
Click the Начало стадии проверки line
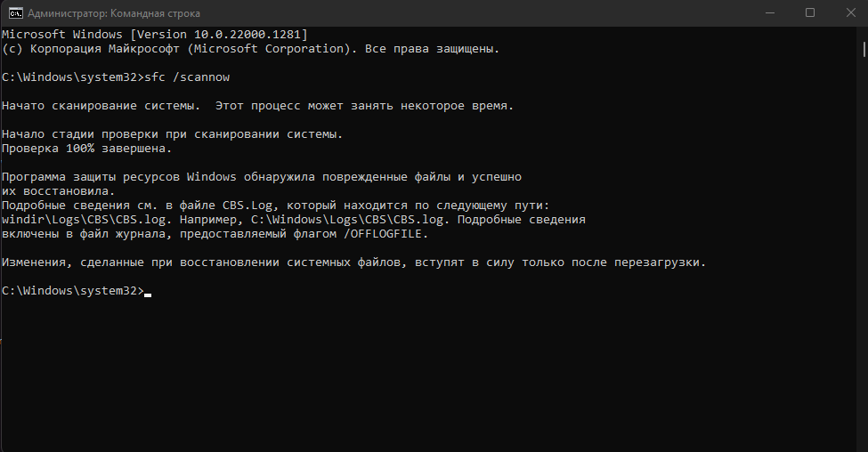coord(172,134)
